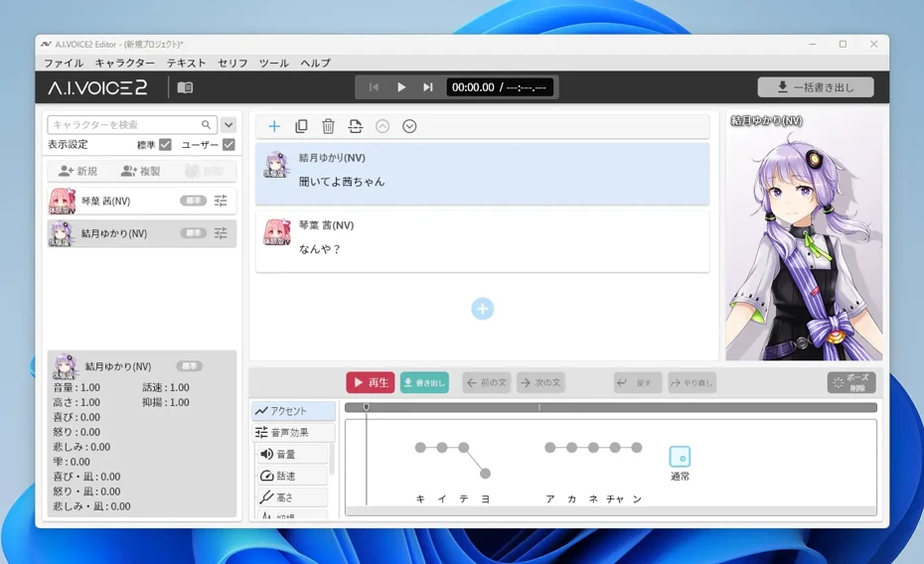The height and width of the screenshot is (564, 924).
Task: Select the line なんや？
Action: 482,241
